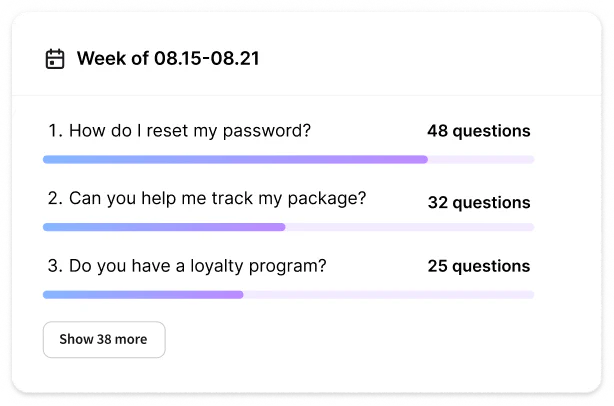This screenshot has width=614, height=406.
Task: Click the unfilled end of the password question bar
Action: pos(481,159)
